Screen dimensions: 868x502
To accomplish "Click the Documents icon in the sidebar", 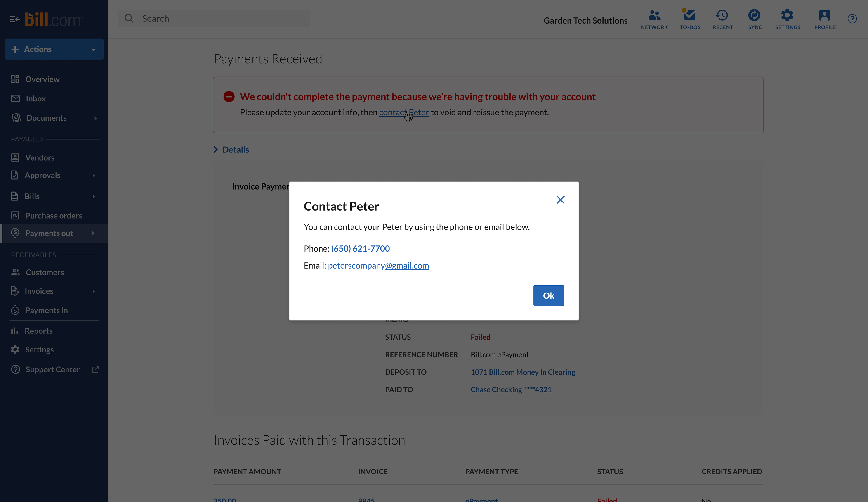I will point(16,118).
